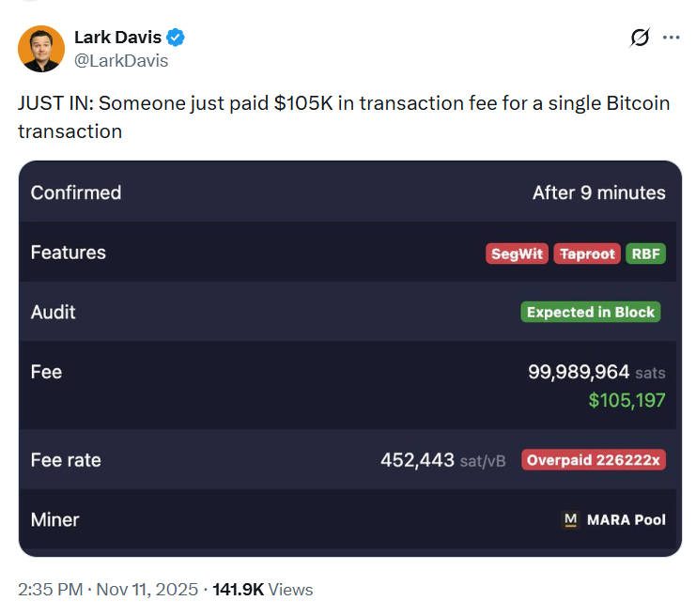Click the SegWit feature badge
Screen dimensions: 696x616
click(x=517, y=254)
